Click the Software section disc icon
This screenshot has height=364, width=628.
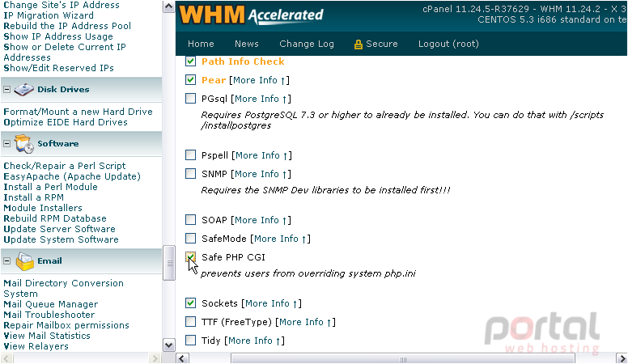click(24, 144)
